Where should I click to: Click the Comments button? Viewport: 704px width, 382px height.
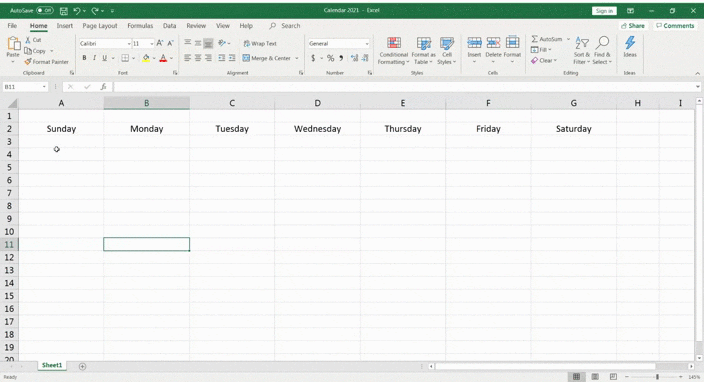675,26
